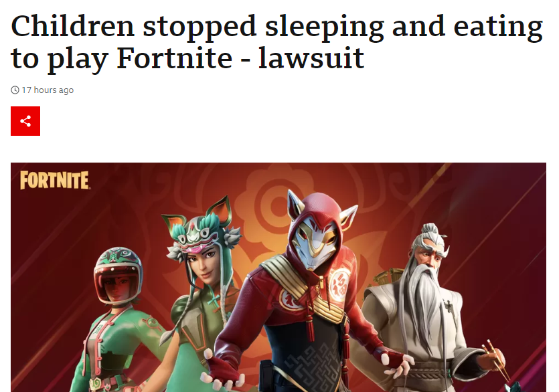Screen dimensions: 559x392
Task: Click the word "Children" in the headline
Action: point(73,26)
